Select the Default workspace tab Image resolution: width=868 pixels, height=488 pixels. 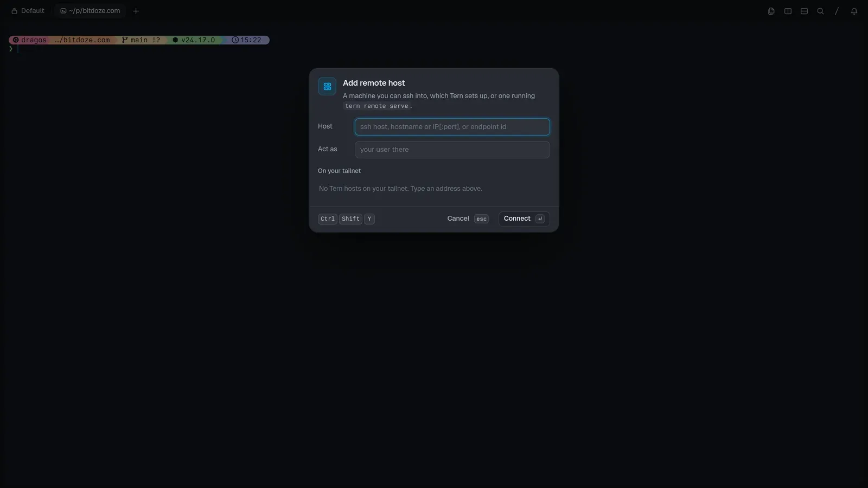pos(28,11)
